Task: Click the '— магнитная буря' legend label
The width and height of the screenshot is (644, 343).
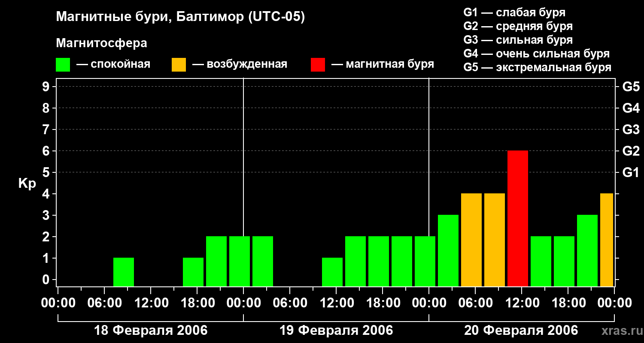Action: point(383,64)
